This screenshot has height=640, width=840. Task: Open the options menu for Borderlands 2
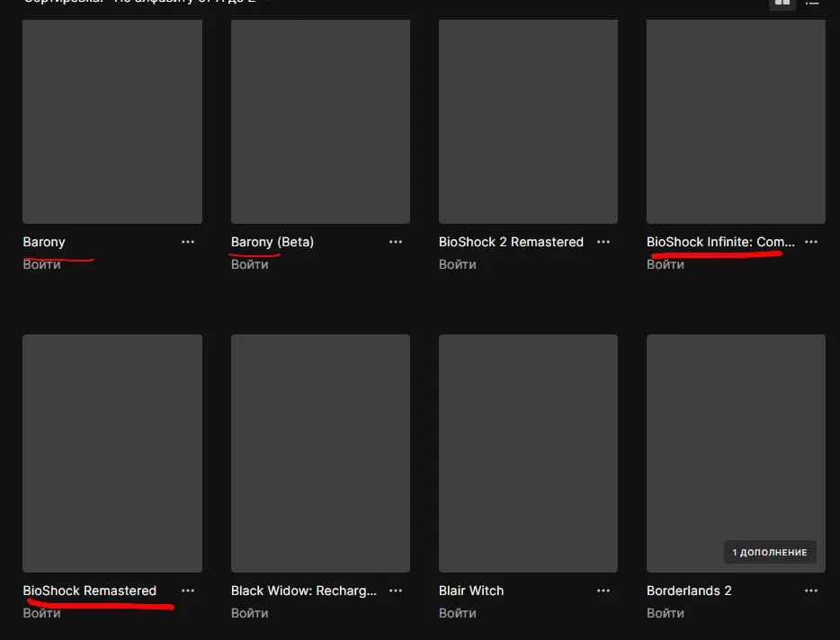coord(811,591)
